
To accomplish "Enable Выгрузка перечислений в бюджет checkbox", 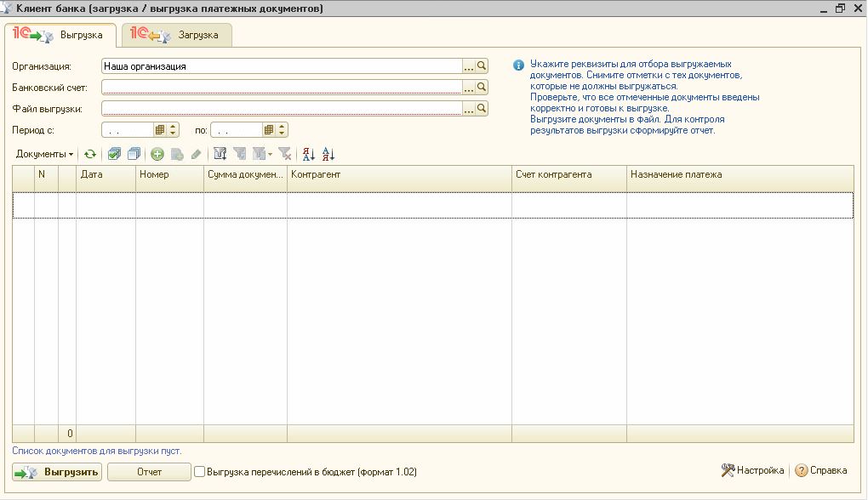I will click(x=199, y=472).
